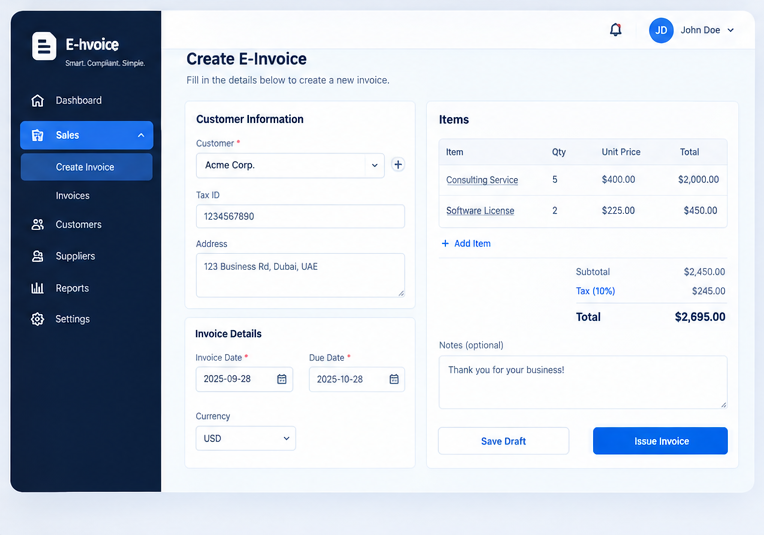Open the notifications bell
This screenshot has height=535, width=764.
[616, 30]
